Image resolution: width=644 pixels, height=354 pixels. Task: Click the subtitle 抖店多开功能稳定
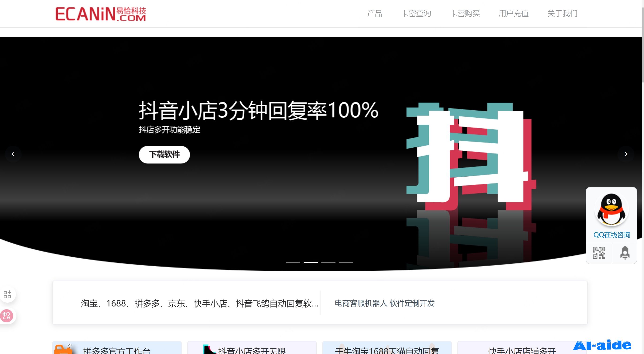[x=169, y=130]
